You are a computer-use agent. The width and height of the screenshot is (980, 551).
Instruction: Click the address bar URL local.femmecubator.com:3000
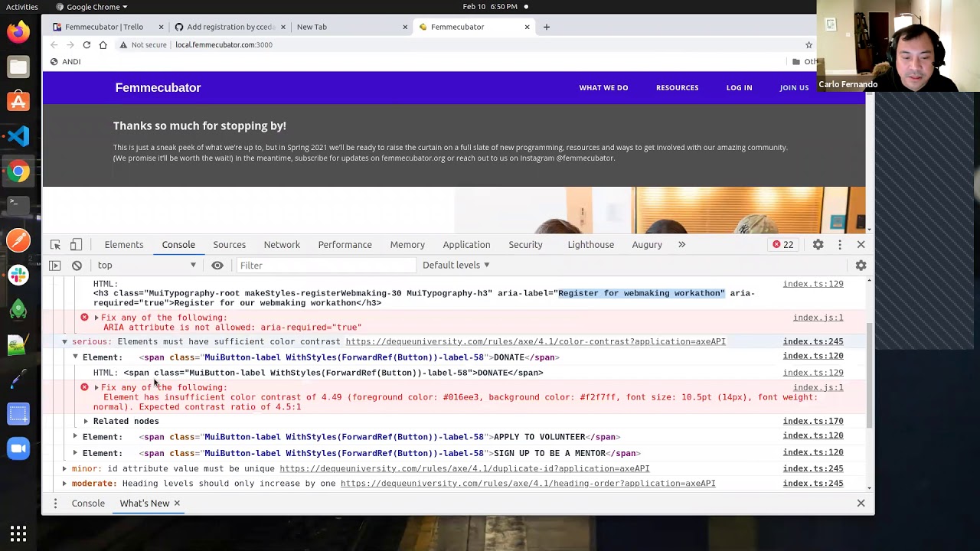point(224,45)
